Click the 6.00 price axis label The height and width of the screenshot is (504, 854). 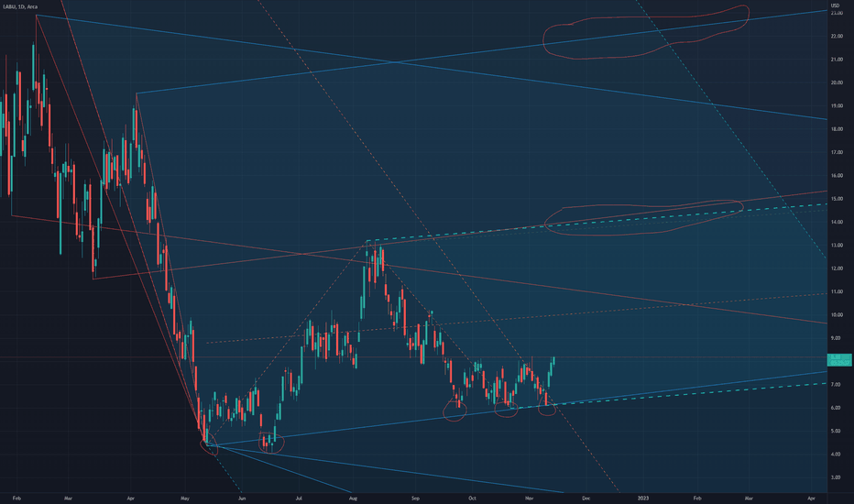[836, 408]
